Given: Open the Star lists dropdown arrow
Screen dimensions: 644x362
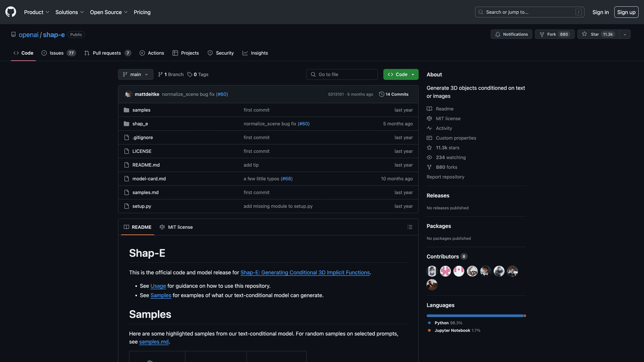Looking at the screenshot, I should pos(624,34).
